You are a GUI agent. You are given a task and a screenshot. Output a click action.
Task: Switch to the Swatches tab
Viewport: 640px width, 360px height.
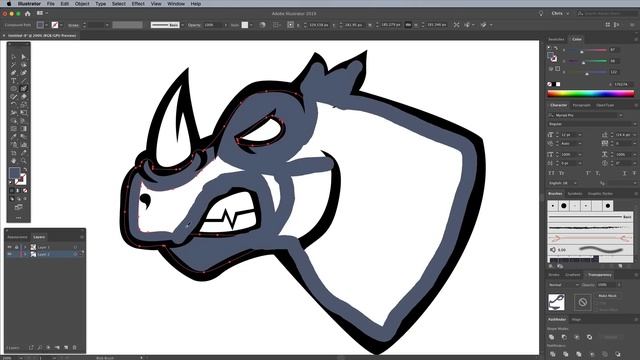[556, 40]
